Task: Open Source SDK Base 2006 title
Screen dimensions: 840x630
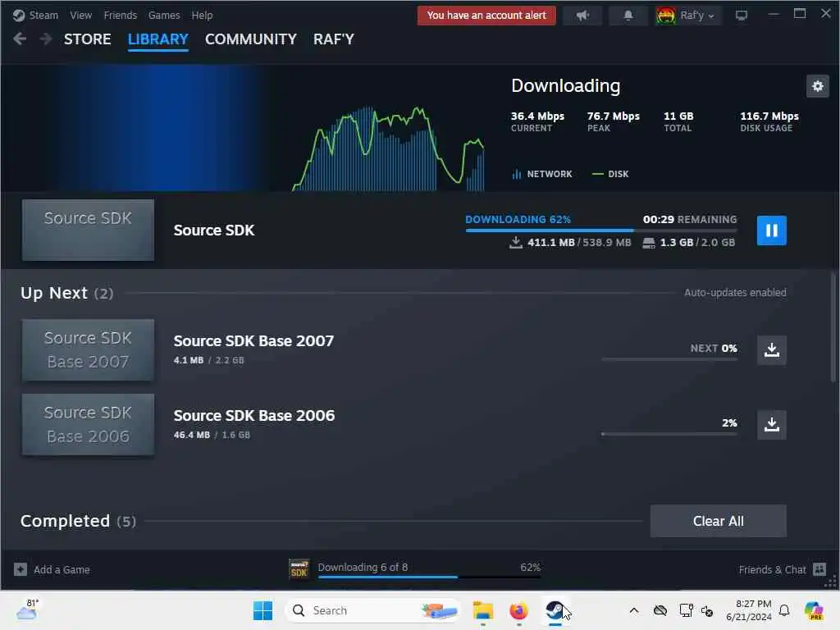Action: 254,415
